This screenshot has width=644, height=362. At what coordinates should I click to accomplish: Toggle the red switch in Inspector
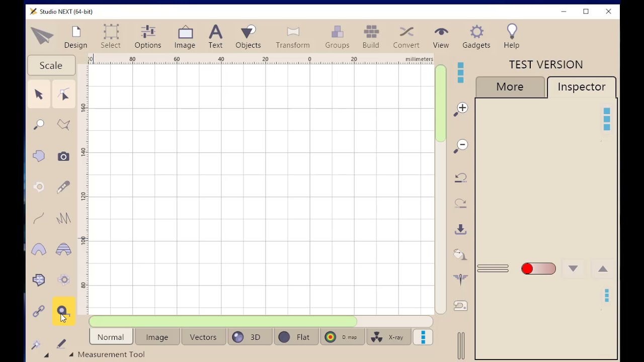click(x=538, y=269)
